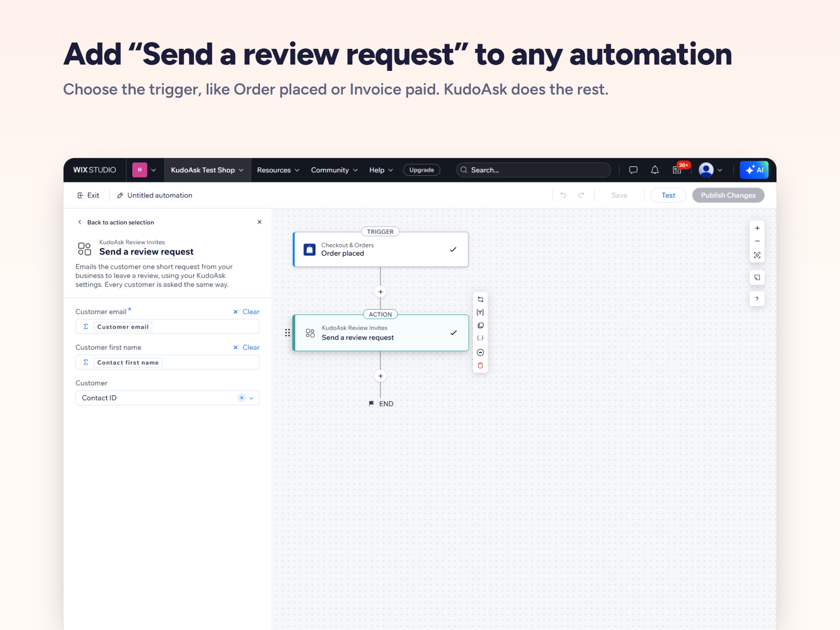840x630 pixels.
Task: Open the news feed icon with 20+ badge
Action: click(x=677, y=170)
